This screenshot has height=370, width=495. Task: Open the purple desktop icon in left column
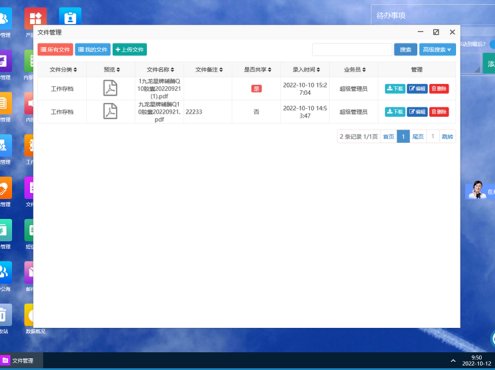click(6, 61)
